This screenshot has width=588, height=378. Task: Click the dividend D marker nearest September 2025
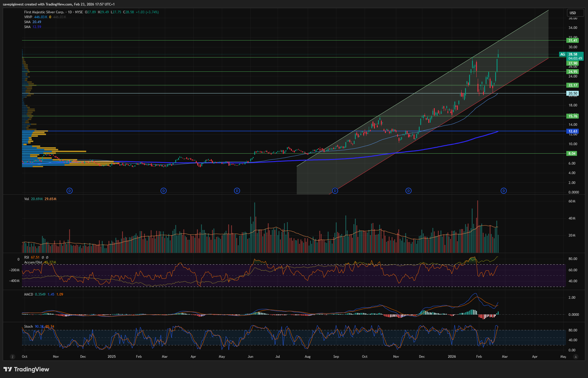pos(335,191)
